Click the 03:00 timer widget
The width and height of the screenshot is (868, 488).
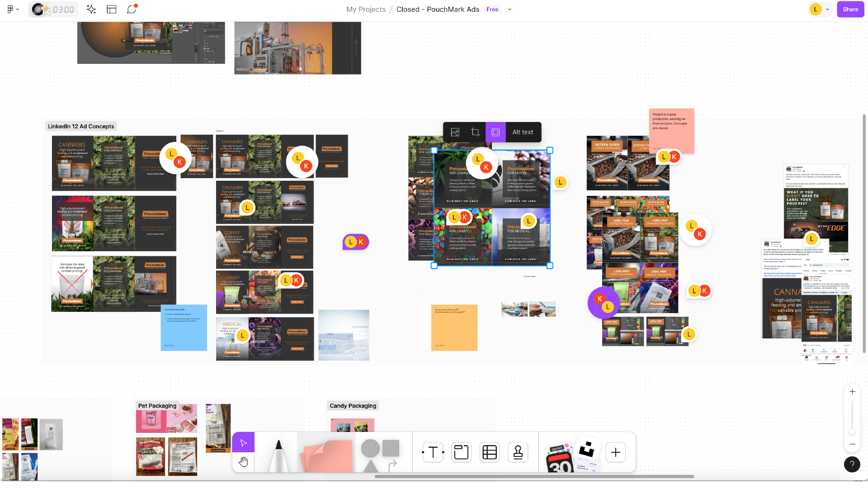pos(53,9)
